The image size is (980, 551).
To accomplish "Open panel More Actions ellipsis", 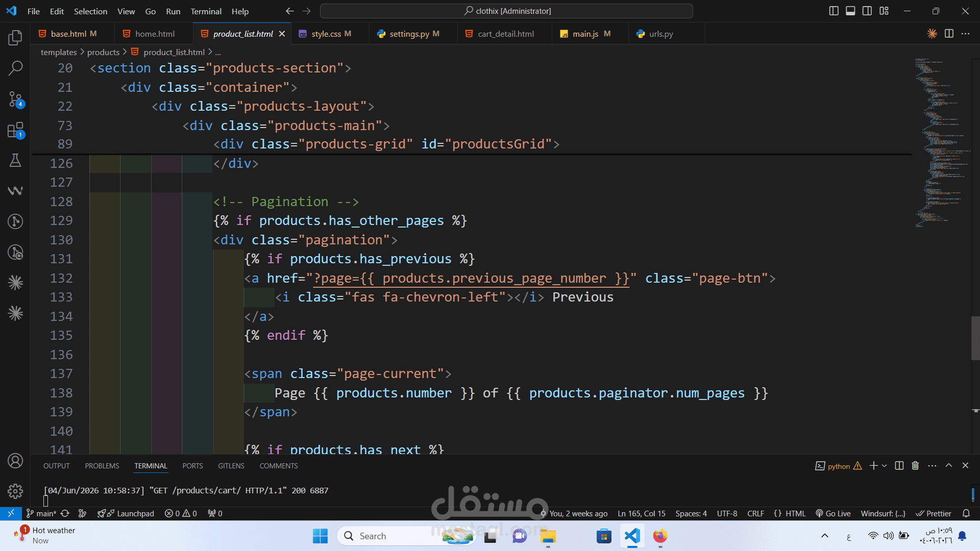I will (932, 465).
